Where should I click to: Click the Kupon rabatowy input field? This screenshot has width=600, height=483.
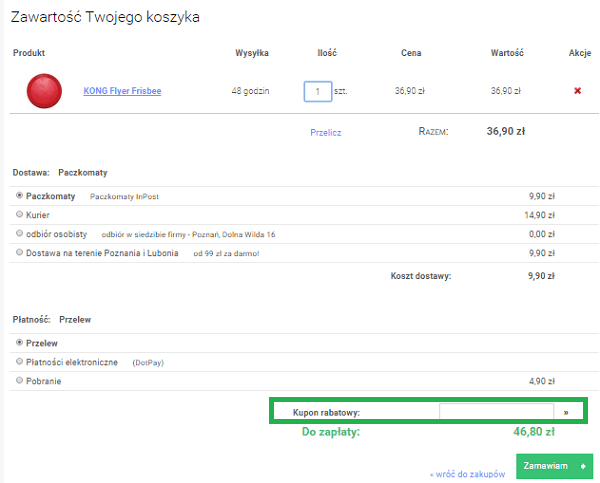[496, 411]
